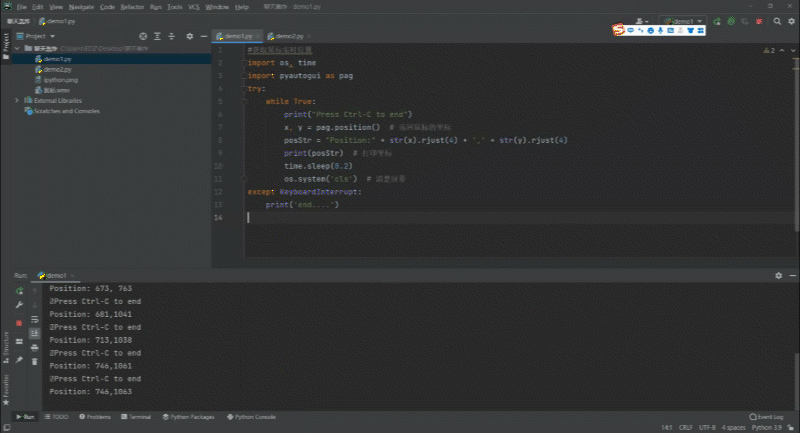Click the microphone icon on Sogou bar
800x433 pixels.
coord(660,31)
